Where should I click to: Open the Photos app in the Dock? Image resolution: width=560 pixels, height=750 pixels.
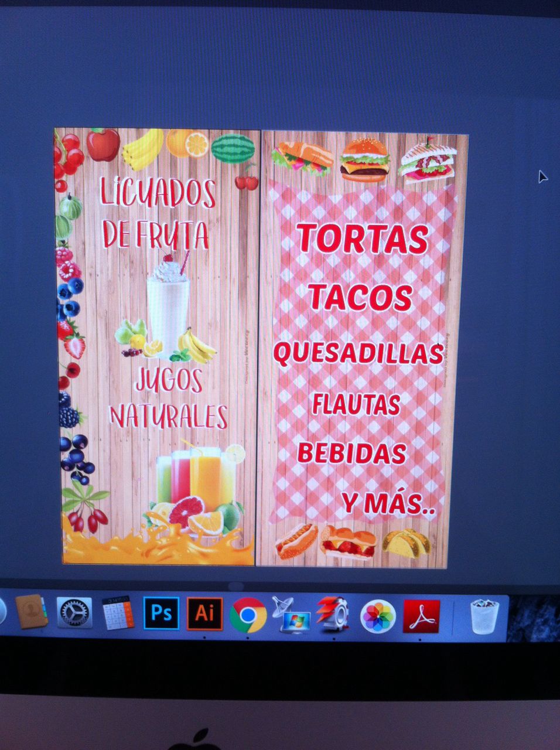(378, 614)
